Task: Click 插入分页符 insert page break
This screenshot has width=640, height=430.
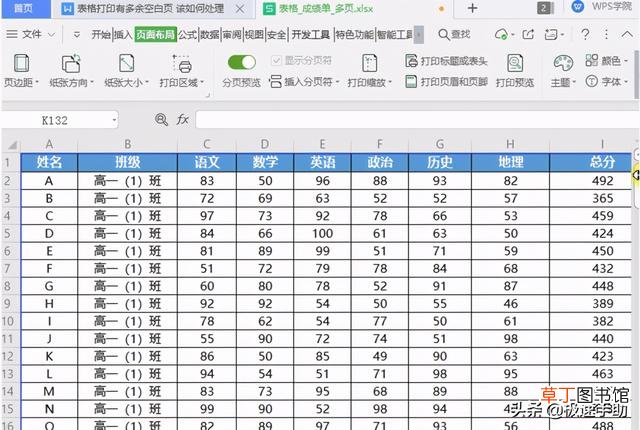Action: pyautogui.click(x=304, y=82)
